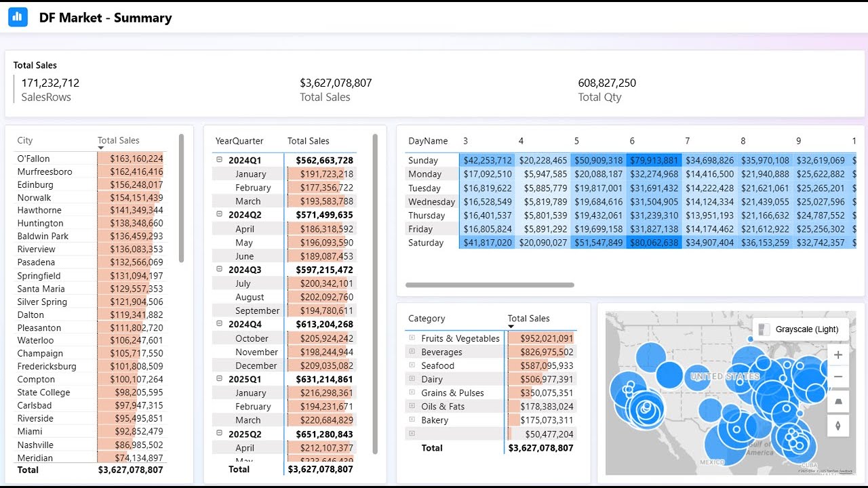Expand the Grains & Pulses category

coord(412,392)
